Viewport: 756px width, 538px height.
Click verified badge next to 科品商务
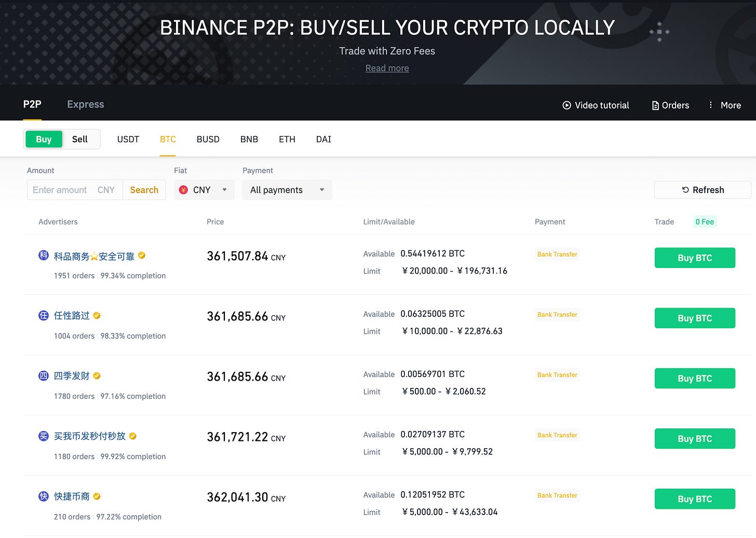[x=142, y=255]
